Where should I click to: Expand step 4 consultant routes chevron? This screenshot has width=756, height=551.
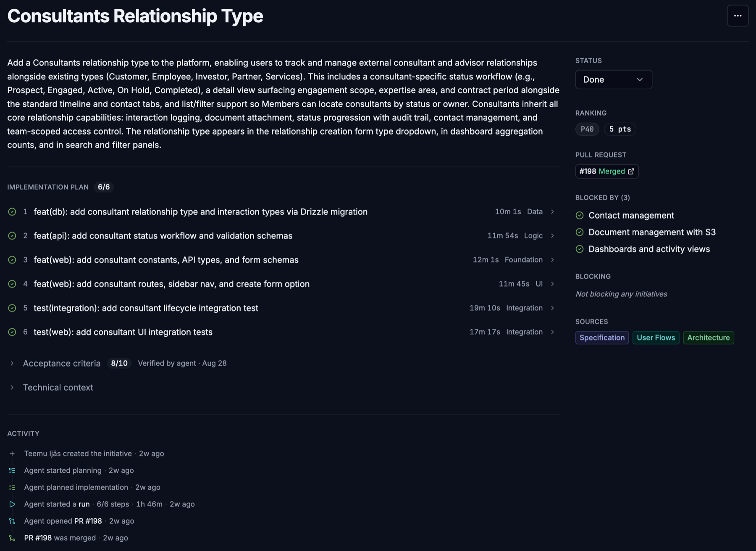pyautogui.click(x=552, y=284)
